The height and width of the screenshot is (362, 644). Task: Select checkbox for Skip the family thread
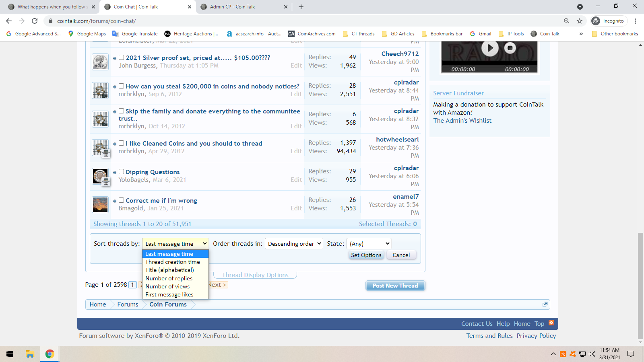tap(121, 111)
